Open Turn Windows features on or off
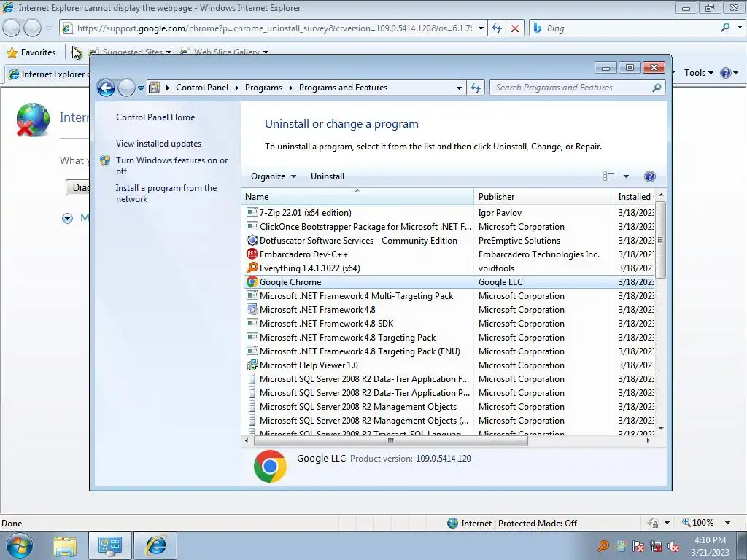Image resolution: width=747 pixels, height=560 pixels. point(172,166)
